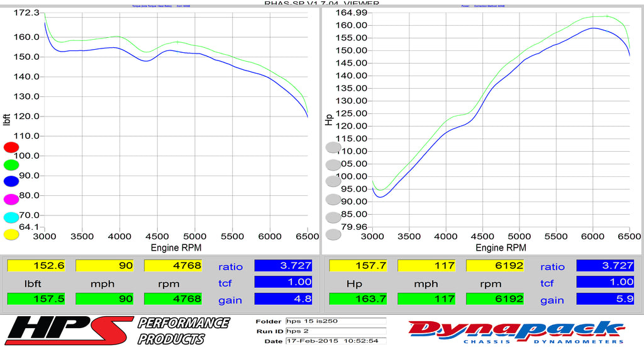Click the bottommost gray circle on power graph
Viewport: 644px width, 347px height.
tap(333, 235)
